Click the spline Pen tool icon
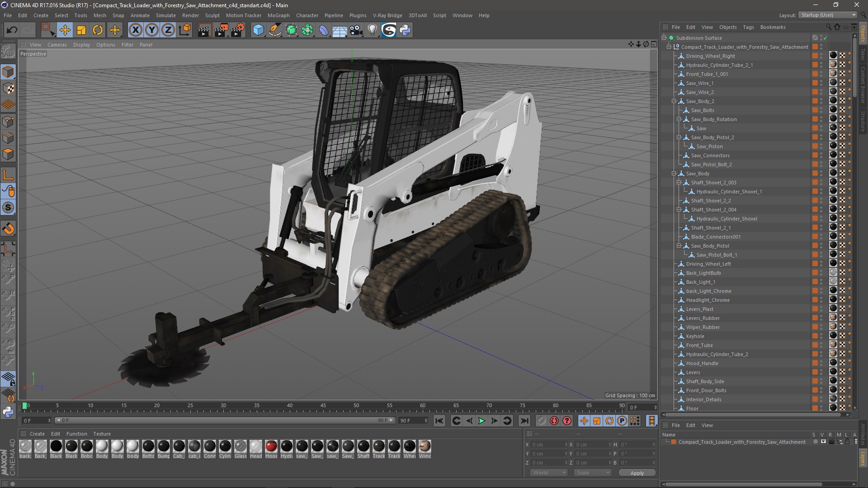Screen dimensions: 868x488 [x=275, y=30]
